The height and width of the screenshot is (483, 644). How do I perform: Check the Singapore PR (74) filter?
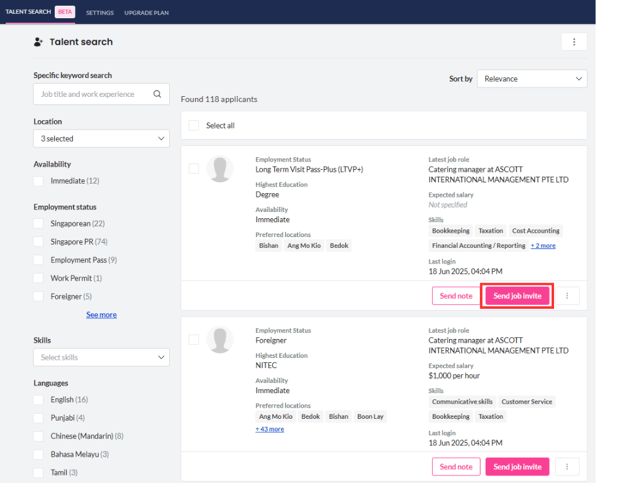pyautogui.click(x=38, y=242)
